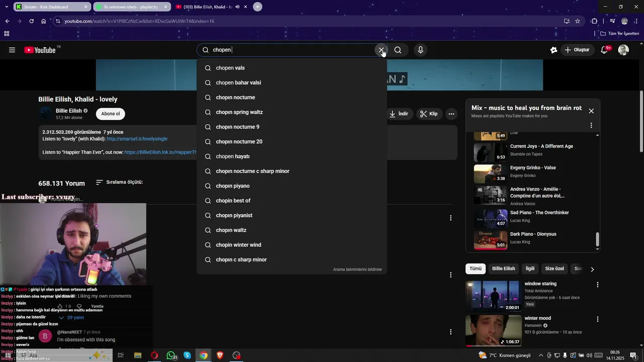Report search predictions link
The width and height of the screenshot is (644, 362).
357,269
